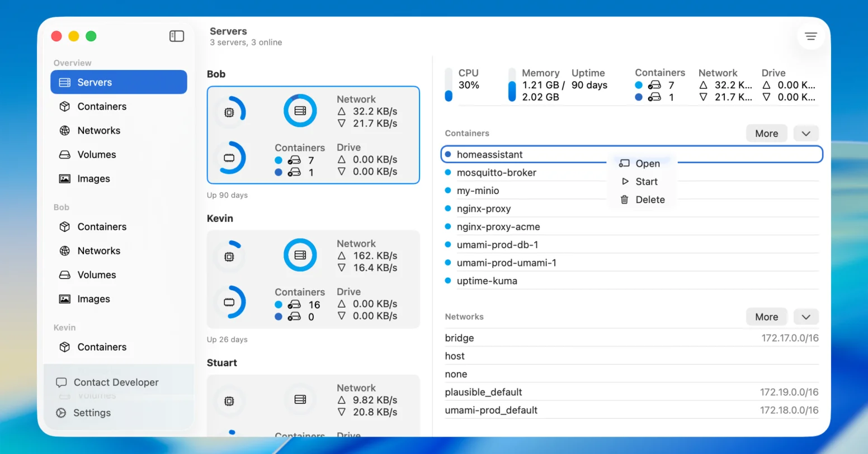Expand the Containers section chevron dropdown

coord(805,134)
